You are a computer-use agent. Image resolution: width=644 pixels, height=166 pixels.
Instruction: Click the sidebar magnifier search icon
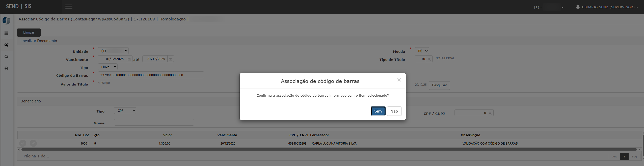point(6,57)
